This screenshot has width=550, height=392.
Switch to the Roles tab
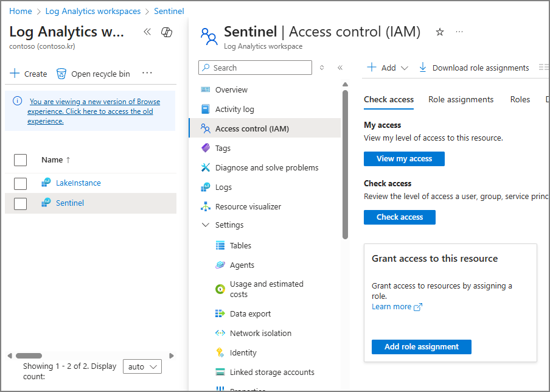(x=520, y=99)
